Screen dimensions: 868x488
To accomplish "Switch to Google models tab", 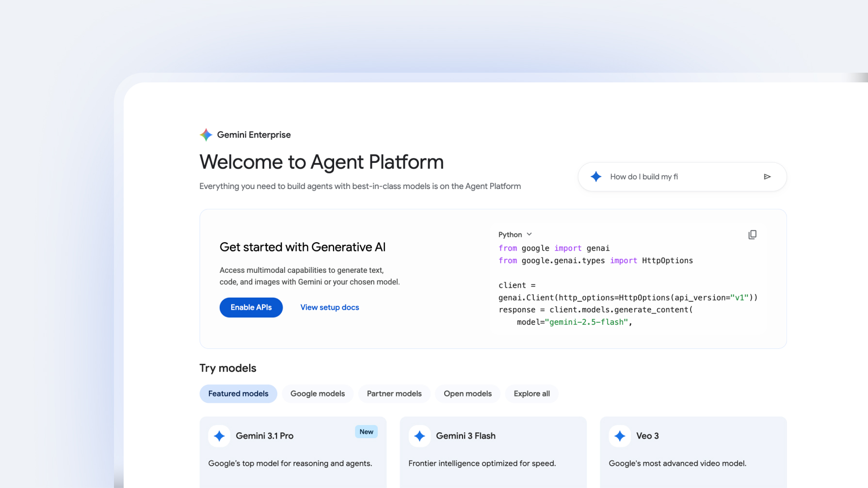I will (318, 394).
